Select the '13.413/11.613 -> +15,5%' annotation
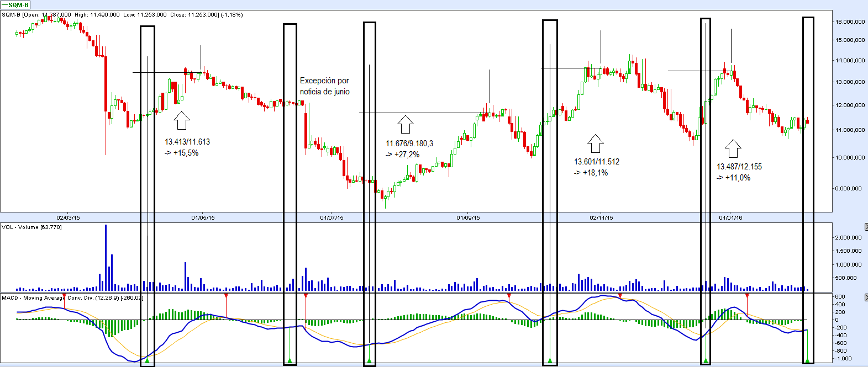The height and width of the screenshot is (367, 868). coord(187,147)
